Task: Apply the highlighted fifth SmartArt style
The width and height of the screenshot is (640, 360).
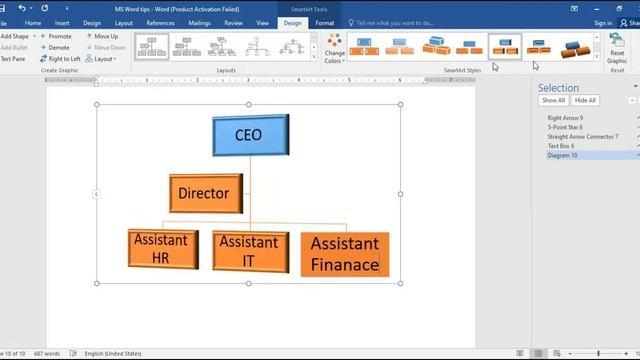Action: click(505, 47)
